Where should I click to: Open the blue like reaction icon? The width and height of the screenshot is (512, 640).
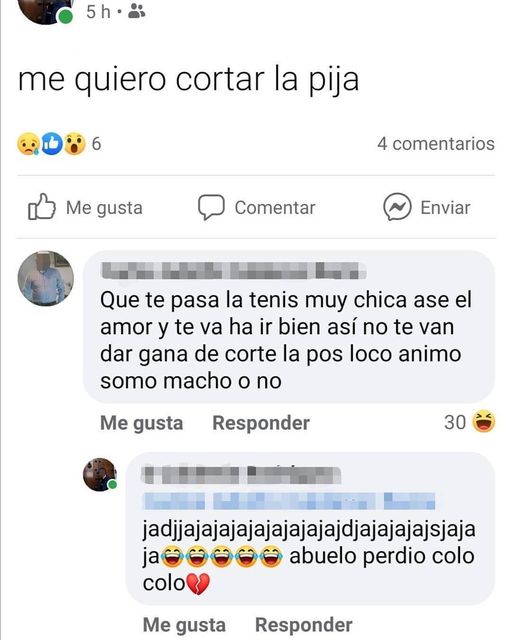[x=51, y=144]
